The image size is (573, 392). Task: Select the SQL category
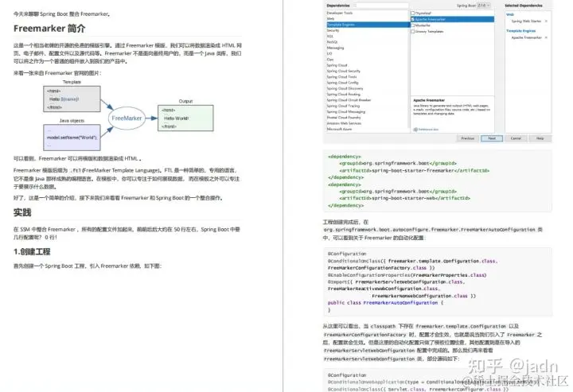tap(329, 36)
